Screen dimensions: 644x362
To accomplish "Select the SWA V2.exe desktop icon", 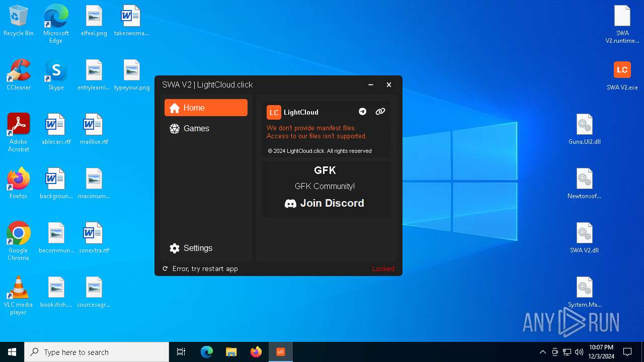I will click(622, 75).
